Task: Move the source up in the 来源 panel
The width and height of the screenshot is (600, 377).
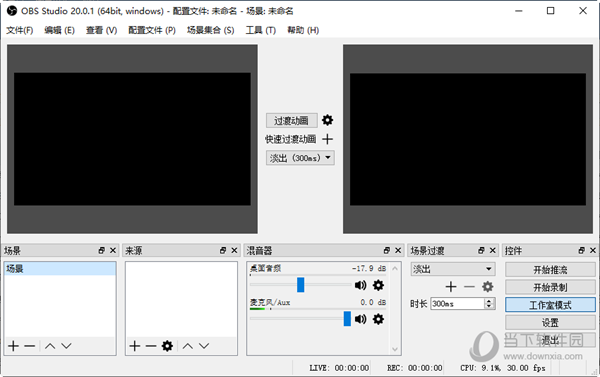Action: pos(188,346)
